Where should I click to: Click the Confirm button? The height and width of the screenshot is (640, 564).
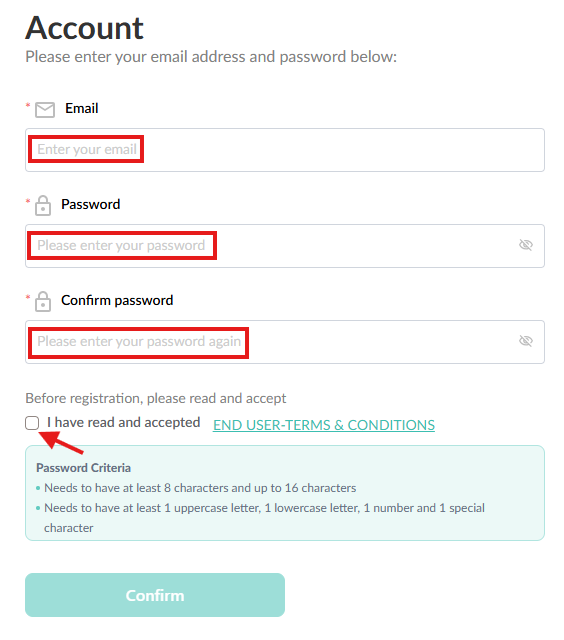(155, 595)
